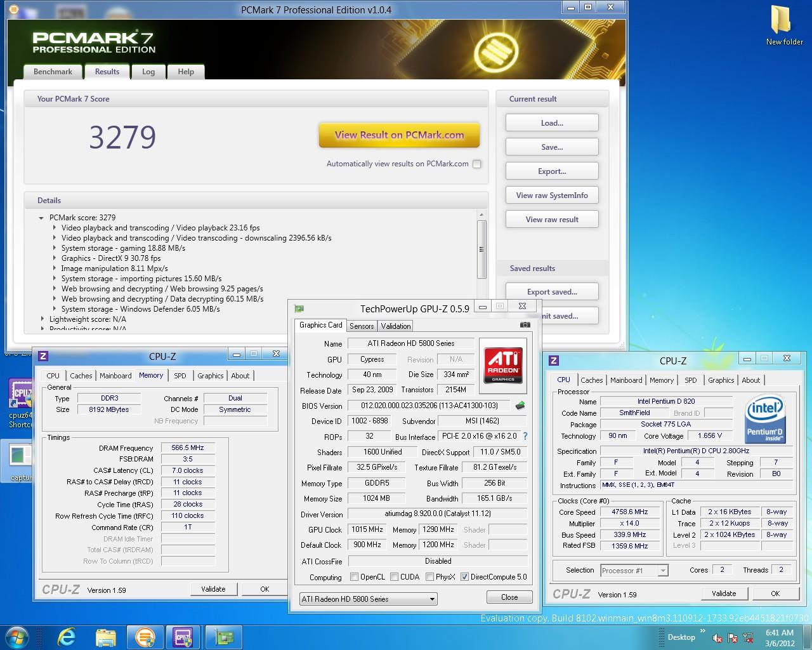Click the BIOS save chip icon in GPU-Z
Viewport: 812px width, 650px height.
(520, 405)
